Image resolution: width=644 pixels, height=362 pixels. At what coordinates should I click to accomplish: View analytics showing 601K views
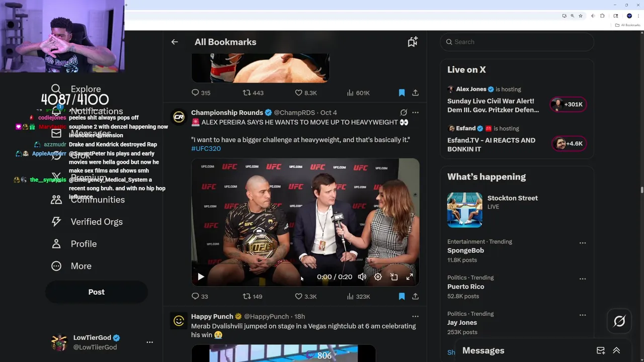358,93
